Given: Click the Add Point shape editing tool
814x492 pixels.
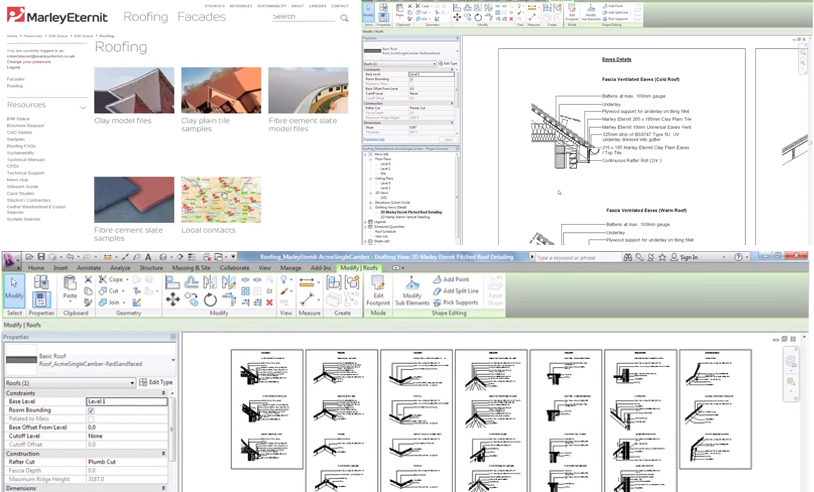Looking at the screenshot, I should pyautogui.click(x=451, y=279).
